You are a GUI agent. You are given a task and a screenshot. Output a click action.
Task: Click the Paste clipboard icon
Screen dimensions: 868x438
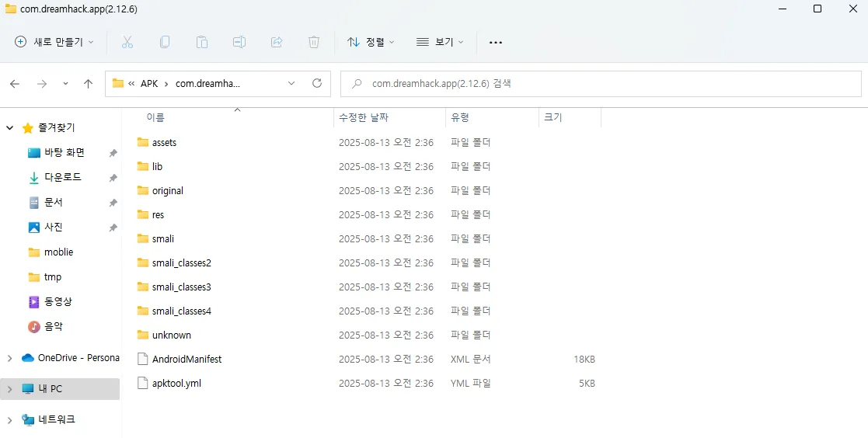click(x=202, y=42)
